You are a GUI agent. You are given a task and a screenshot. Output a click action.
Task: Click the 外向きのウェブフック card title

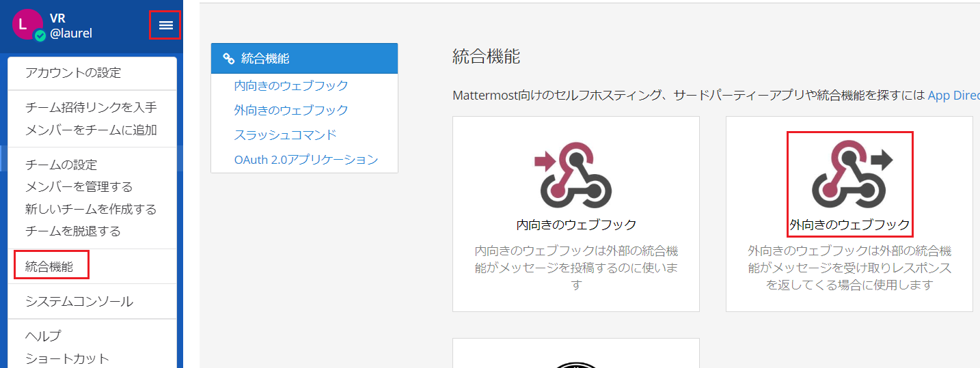point(849,225)
